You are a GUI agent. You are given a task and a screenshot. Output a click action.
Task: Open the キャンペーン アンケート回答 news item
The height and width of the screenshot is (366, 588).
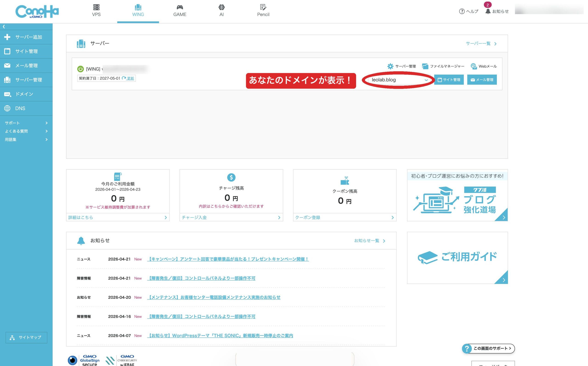point(228,259)
